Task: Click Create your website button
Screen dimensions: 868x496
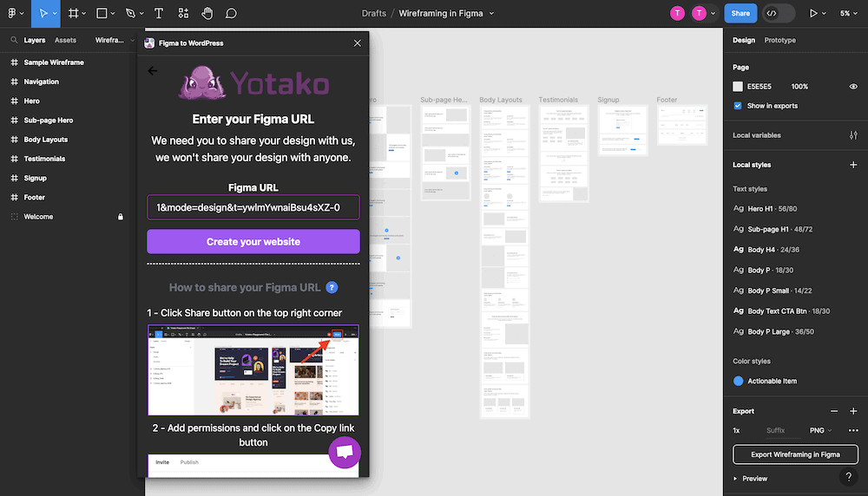Action: pyautogui.click(x=253, y=242)
